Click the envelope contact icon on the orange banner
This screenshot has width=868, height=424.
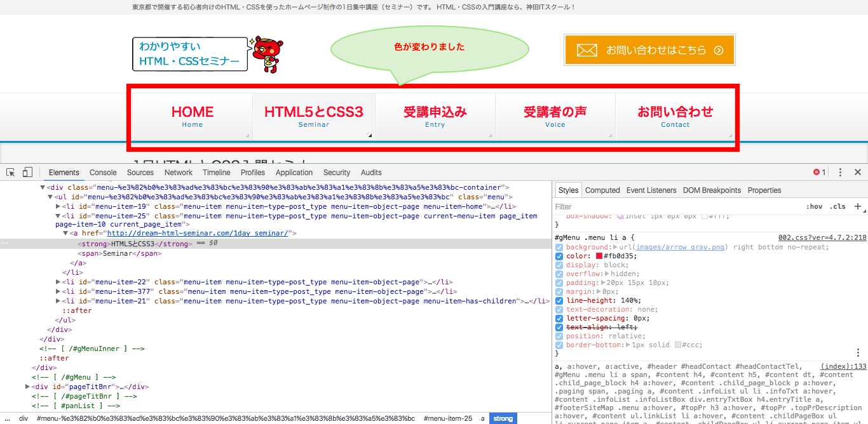(587, 50)
